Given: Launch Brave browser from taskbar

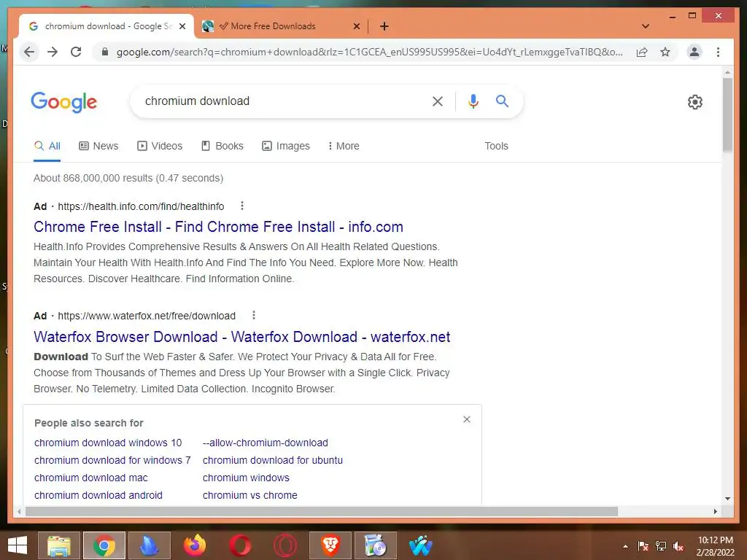Looking at the screenshot, I should coord(330,545).
